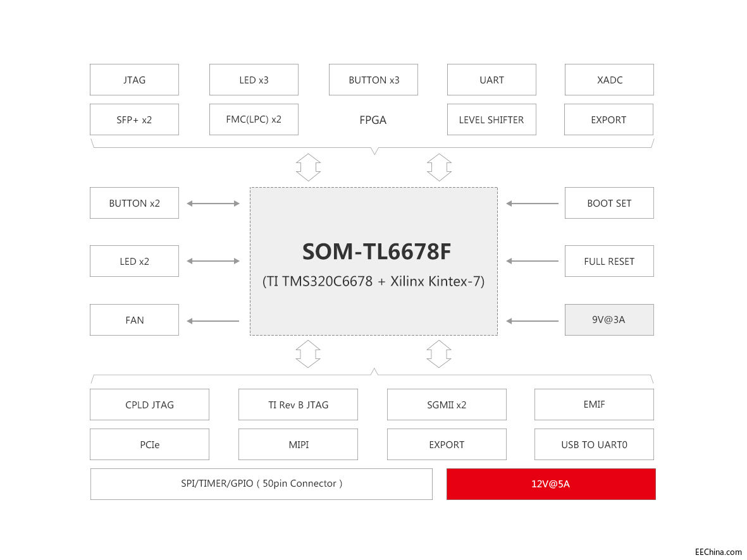Click the JTAG block in the FPGA section
Screen dimensions: 747x560
(134, 80)
